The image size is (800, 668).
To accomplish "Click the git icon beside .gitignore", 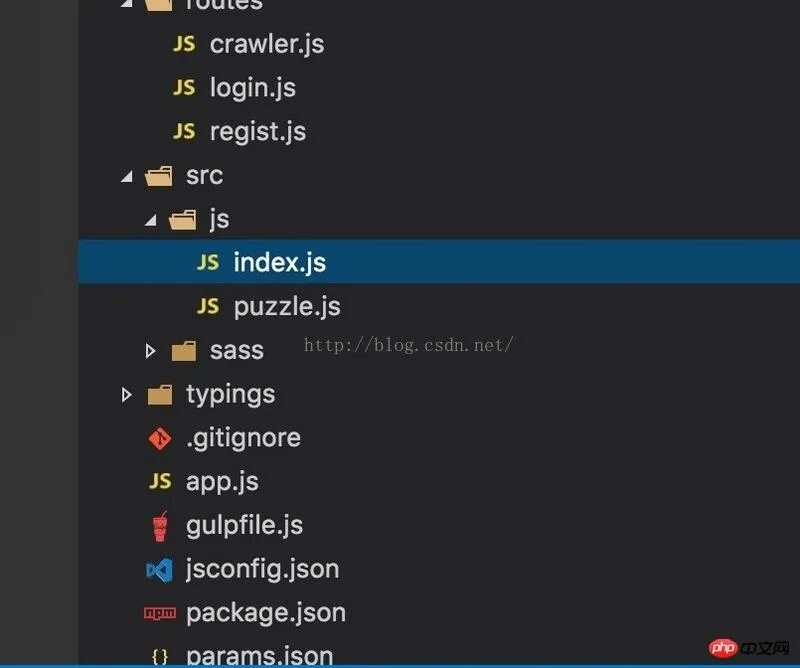I will click(x=160, y=438).
